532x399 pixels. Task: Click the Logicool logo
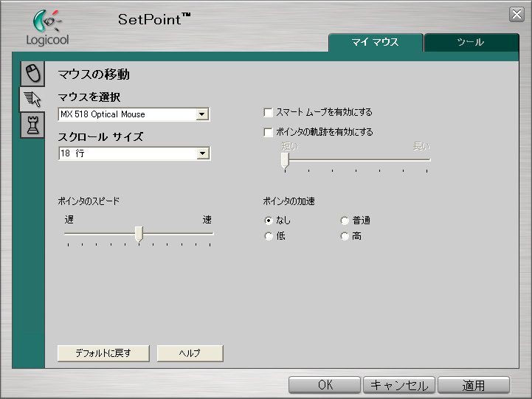(47, 27)
